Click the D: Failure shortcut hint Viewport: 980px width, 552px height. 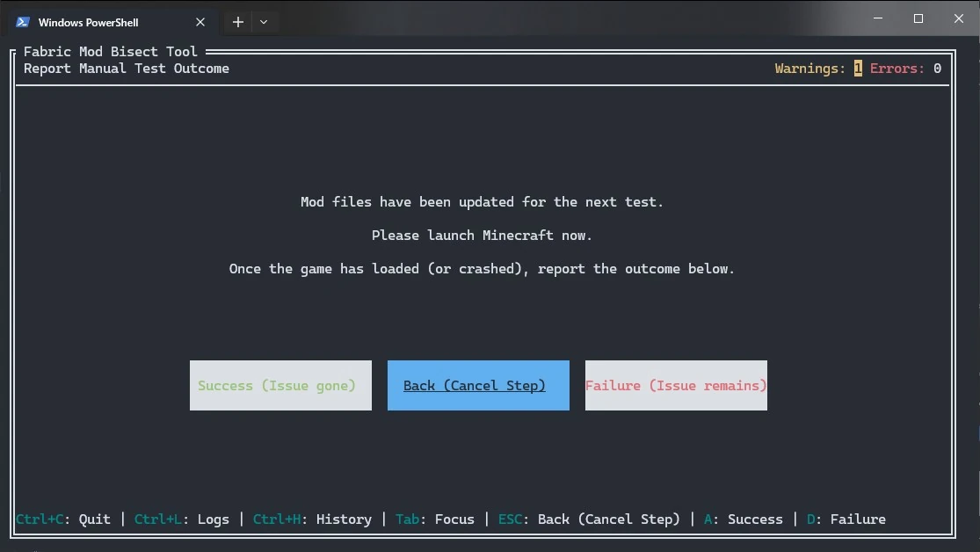coord(846,519)
